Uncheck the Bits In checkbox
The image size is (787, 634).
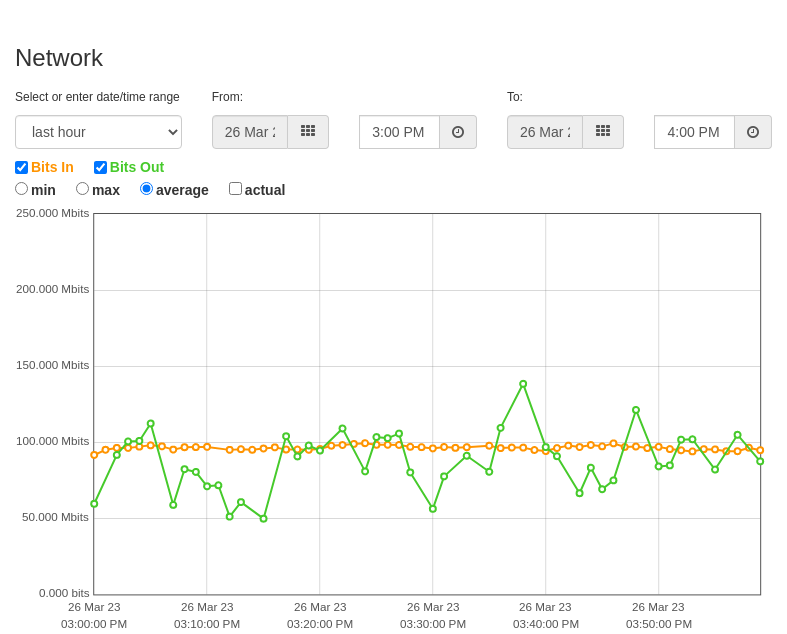22,167
